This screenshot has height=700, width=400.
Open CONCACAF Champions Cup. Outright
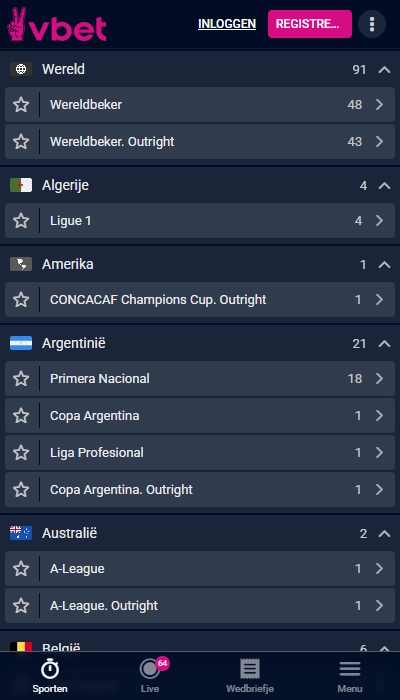200,300
